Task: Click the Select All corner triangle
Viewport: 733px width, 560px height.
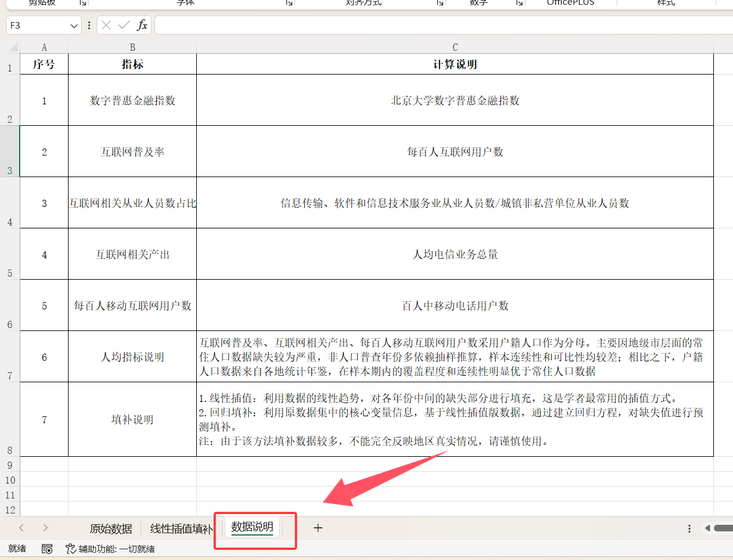Action: tap(10, 47)
